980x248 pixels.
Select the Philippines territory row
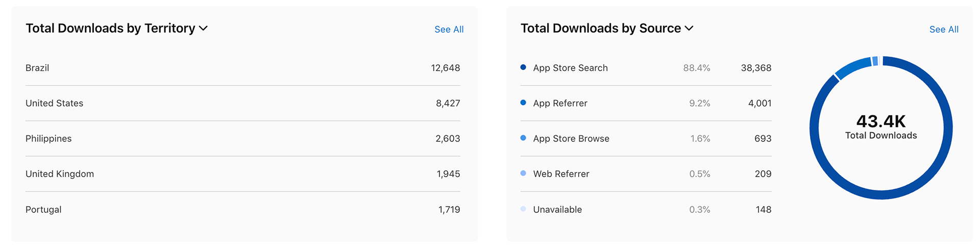pos(242,138)
